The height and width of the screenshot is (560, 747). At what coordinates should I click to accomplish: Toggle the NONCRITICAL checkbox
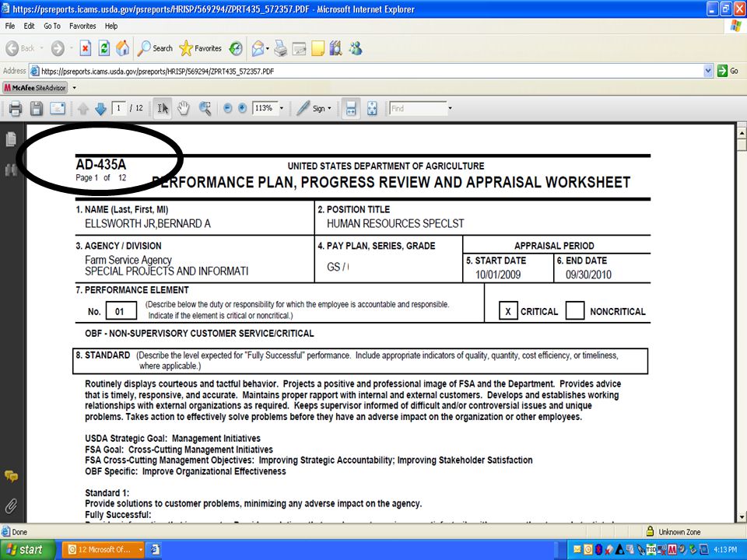point(574,310)
